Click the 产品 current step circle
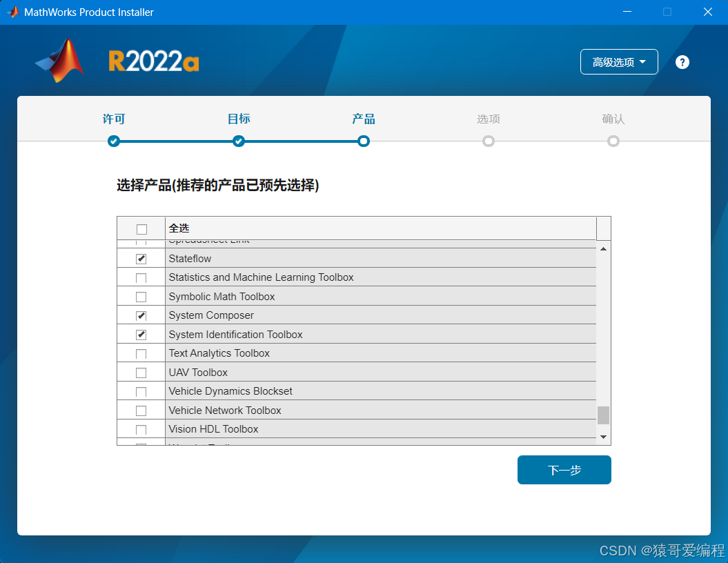This screenshot has width=728, height=563. tap(364, 141)
